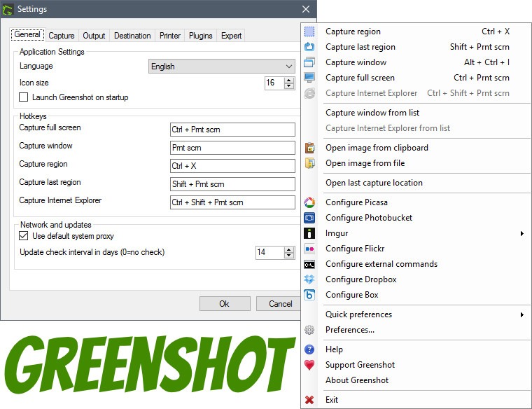The width and height of the screenshot is (532, 409).
Task: Click Capture Internet Explorer hotkey field
Action: click(232, 202)
